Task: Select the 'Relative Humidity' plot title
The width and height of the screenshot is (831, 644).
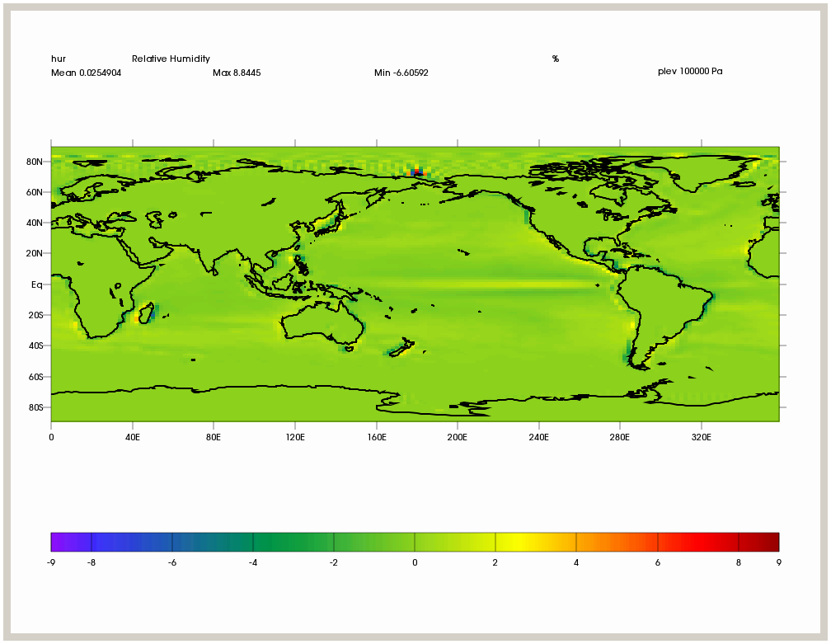Action: click(x=171, y=59)
